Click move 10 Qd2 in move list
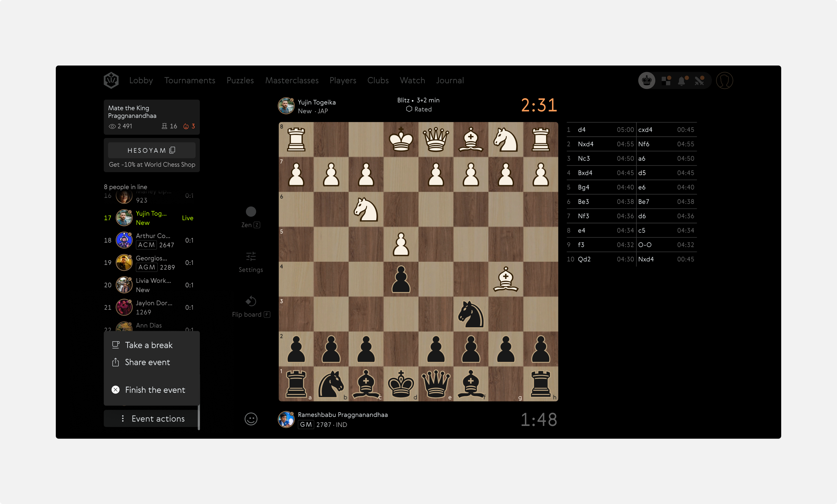This screenshot has width=837, height=504. (584, 259)
